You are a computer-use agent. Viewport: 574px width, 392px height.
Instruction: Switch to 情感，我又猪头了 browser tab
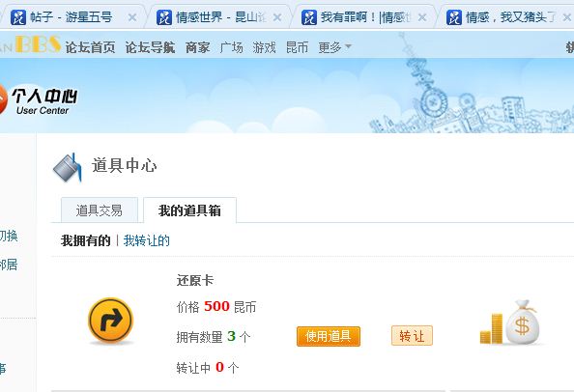pos(507,17)
